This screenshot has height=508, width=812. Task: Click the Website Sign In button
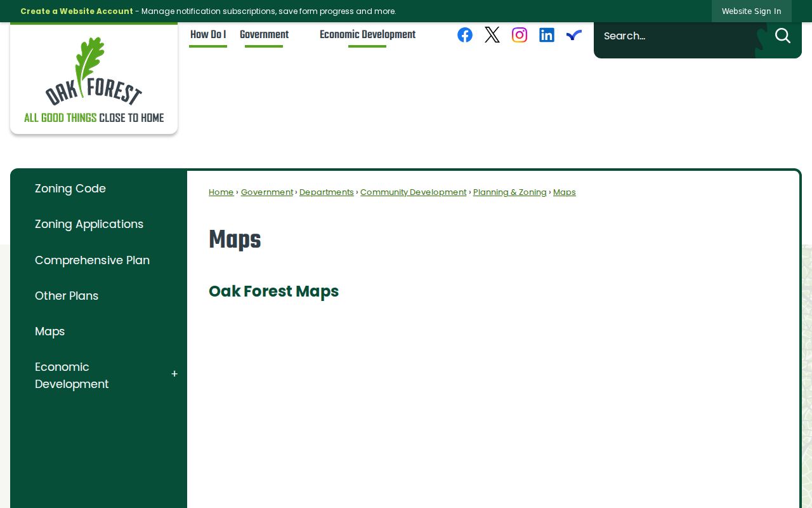751,11
